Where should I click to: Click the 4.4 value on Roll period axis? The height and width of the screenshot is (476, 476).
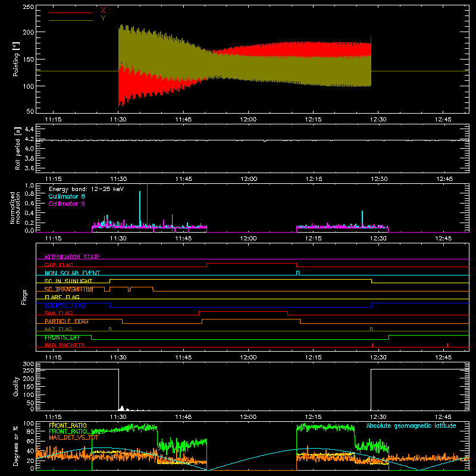pyautogui.click(x=29, y=129)
